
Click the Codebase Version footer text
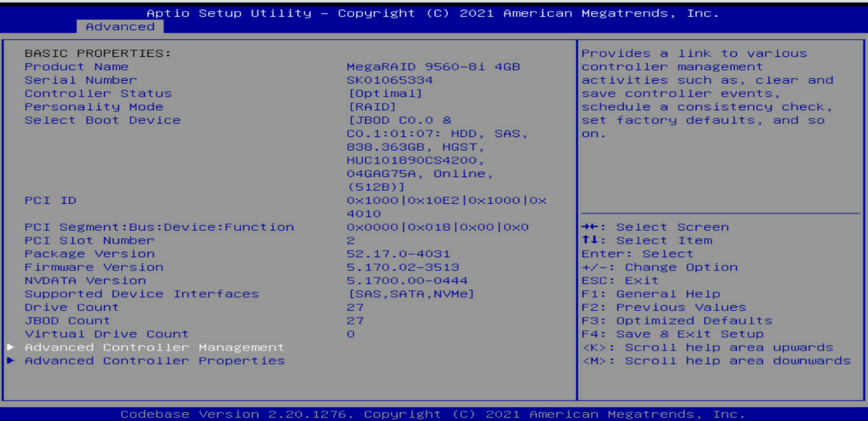coord(433,414)
